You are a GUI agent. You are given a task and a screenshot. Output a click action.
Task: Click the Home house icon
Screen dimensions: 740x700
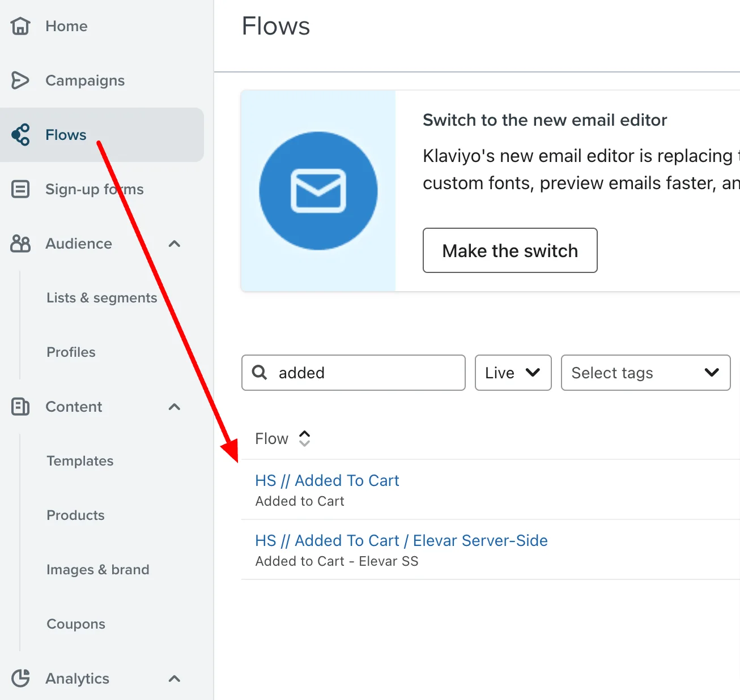20,26
